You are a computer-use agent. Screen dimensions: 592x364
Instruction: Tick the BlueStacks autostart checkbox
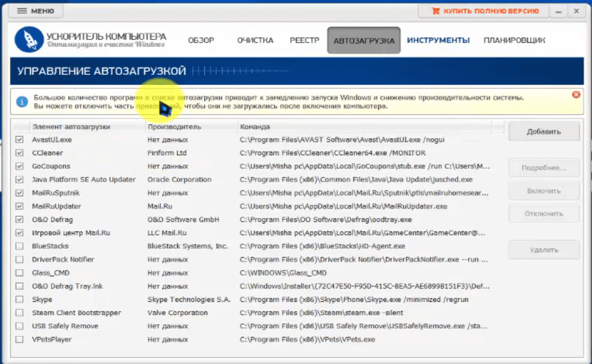20,246
